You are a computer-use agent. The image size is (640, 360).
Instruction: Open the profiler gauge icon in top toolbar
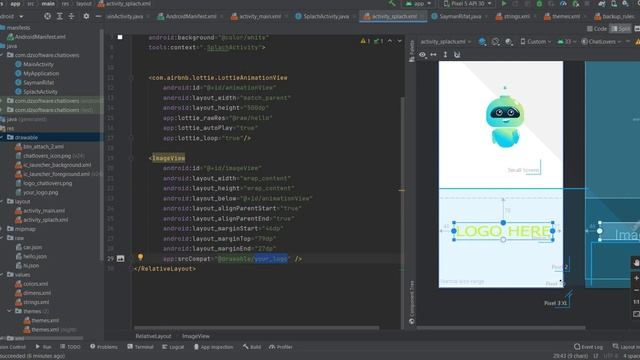tap(563, 4)
